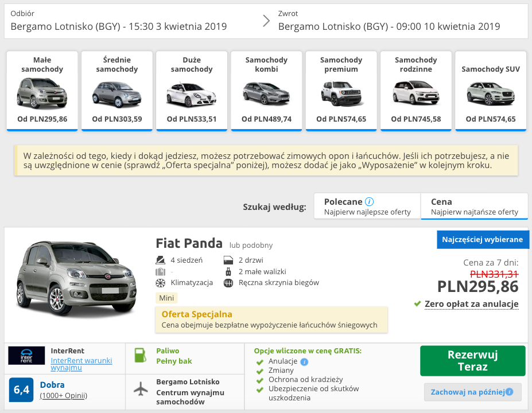Click the arrow chevron between Odbiór and Zwrot

(266, 21)
